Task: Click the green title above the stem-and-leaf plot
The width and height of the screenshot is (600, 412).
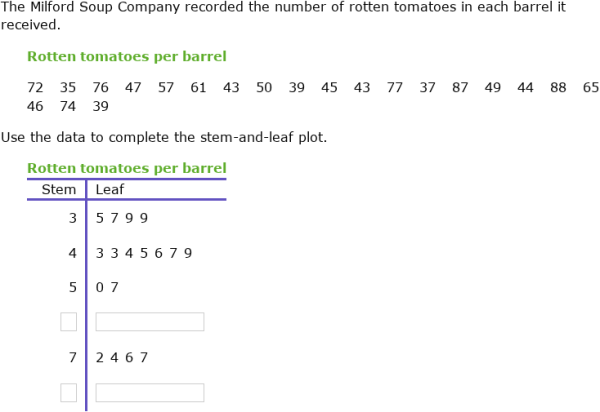Action: (x=127, y=168)
